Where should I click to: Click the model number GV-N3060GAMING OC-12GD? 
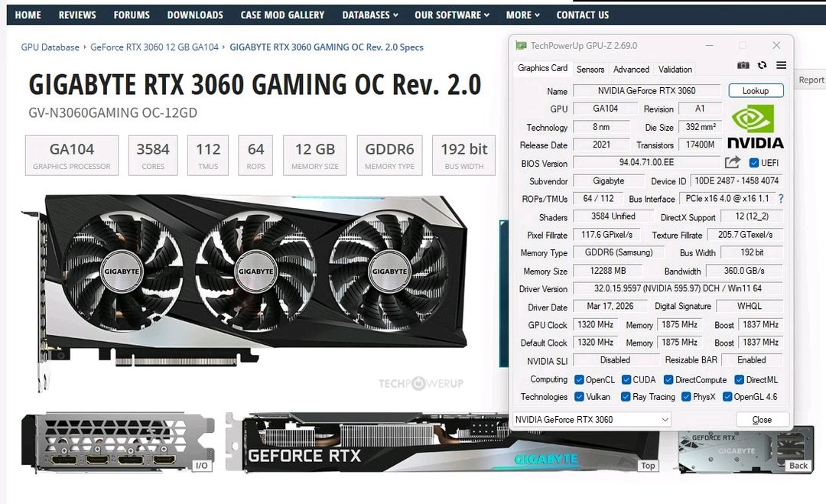(112, 112)
